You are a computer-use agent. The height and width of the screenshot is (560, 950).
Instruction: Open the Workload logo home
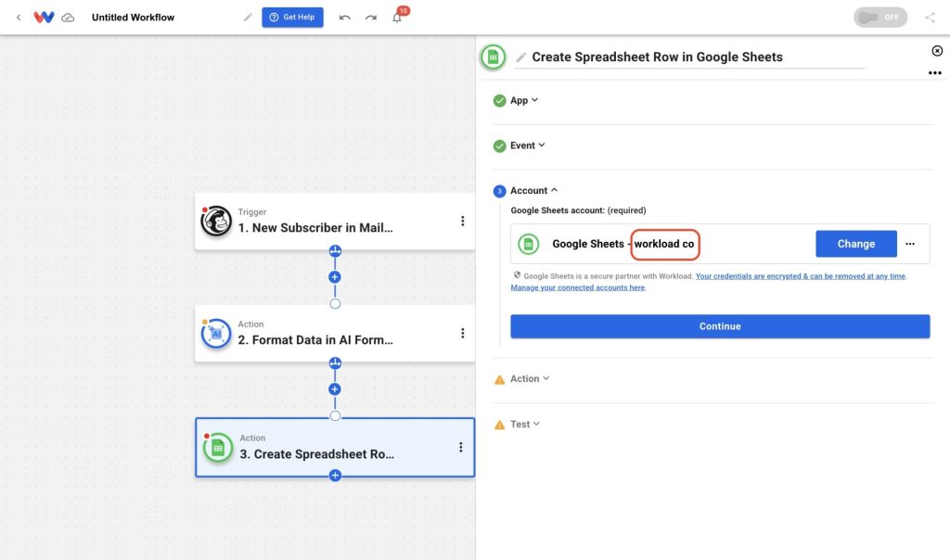[44, 17]
